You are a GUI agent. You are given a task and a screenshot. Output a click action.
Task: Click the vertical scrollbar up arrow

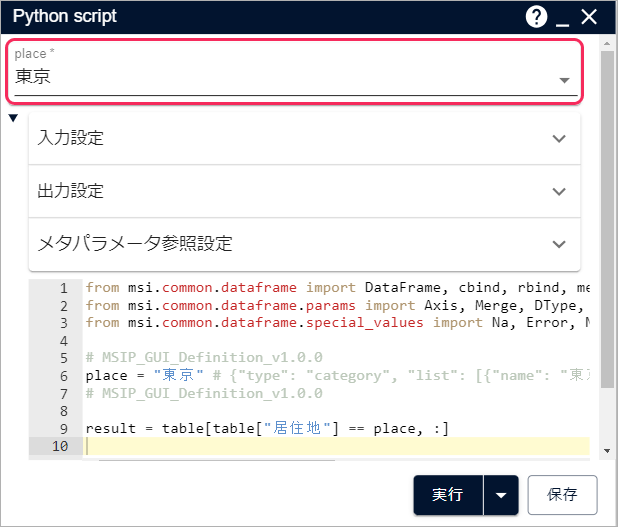(x=607, y=43)
